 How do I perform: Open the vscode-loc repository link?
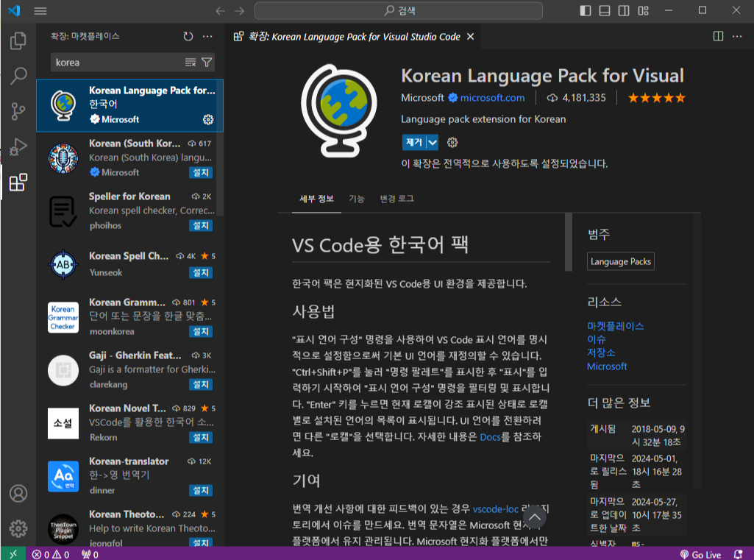click(495, 509)
